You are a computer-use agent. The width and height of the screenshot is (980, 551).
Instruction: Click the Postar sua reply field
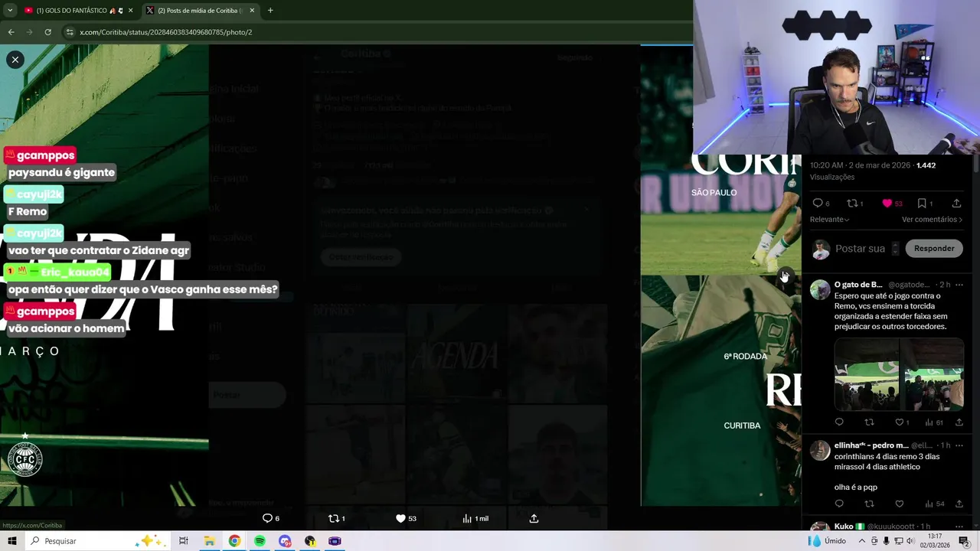pyautogui.click(x=860, y=249)
